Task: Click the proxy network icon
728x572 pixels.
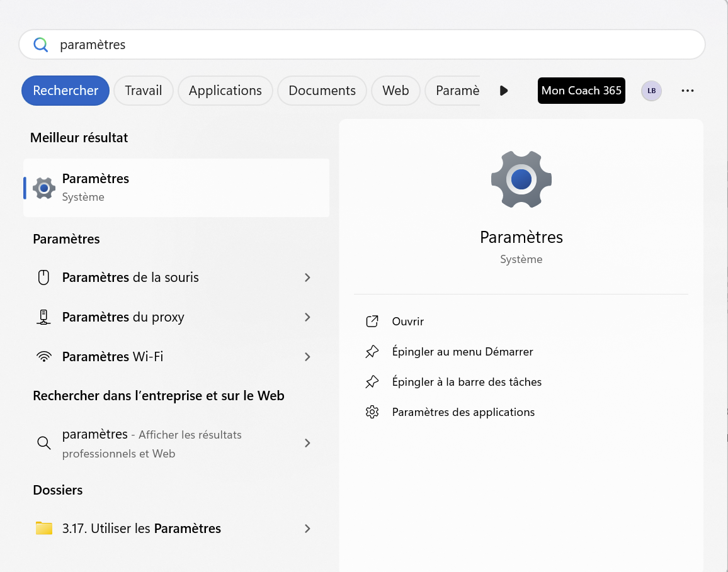Action: tap(43, 317)
